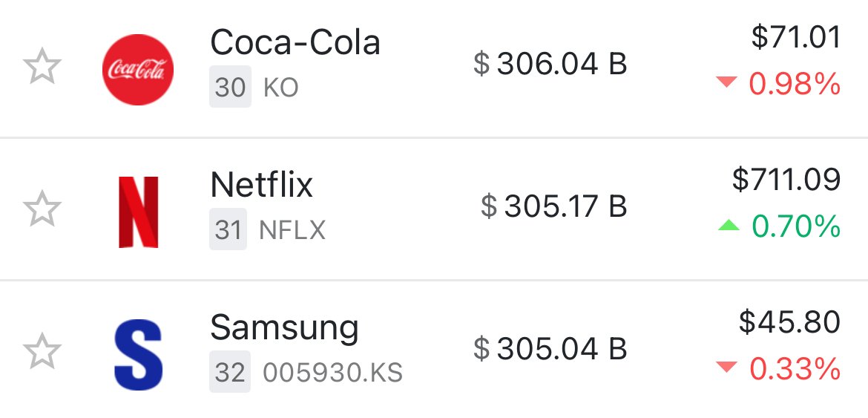Image resolution: width=868 pixels, height=418 pixels.
Task: Toggle the Netflix watchlist star
Action: click(x=43, y=208)
